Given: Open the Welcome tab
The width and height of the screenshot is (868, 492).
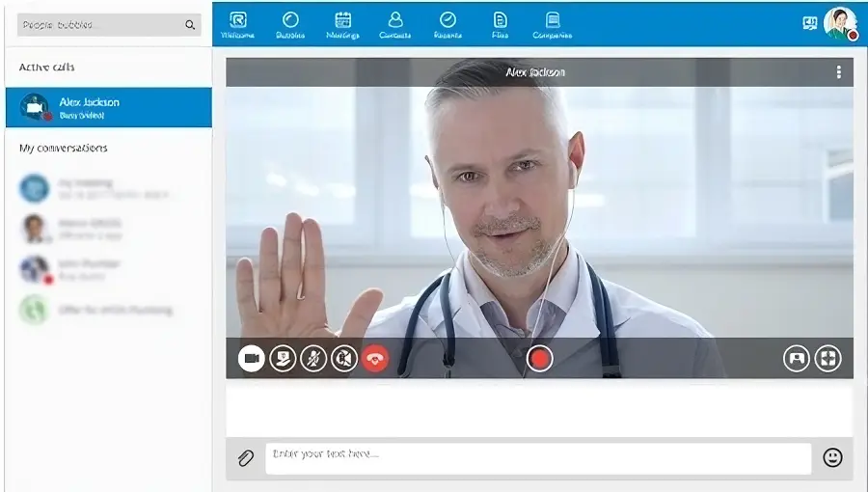Looking at the screenshot, I should coord(238,24).
